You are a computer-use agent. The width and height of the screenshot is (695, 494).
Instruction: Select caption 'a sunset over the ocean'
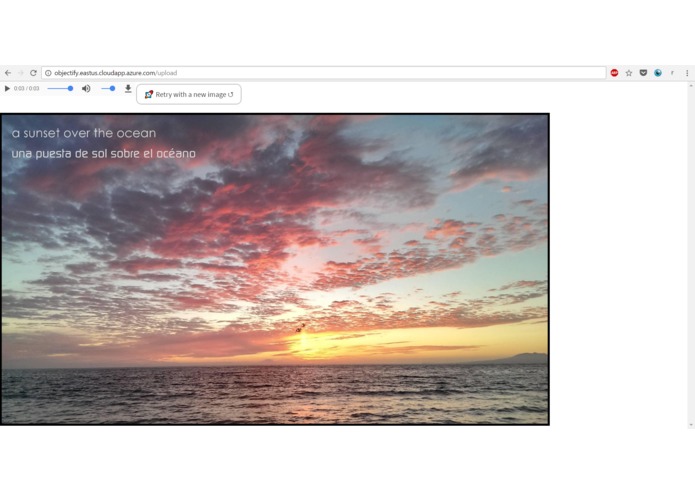(84, 133)
